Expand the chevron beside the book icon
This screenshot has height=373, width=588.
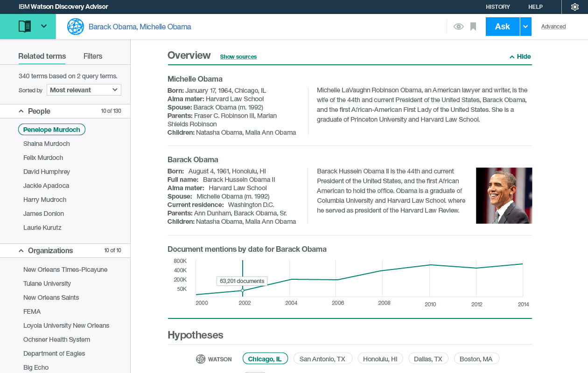(x=44, y=26)
